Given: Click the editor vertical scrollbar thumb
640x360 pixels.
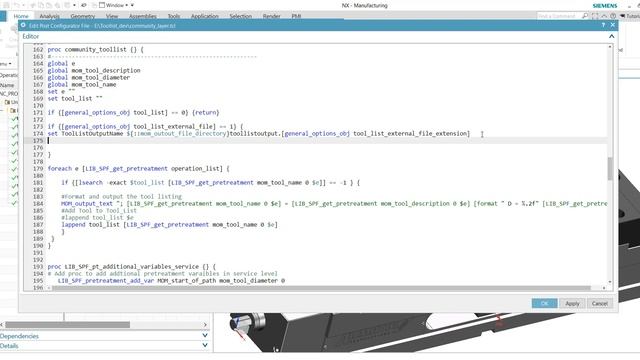Looking at the screenshot, I should [610, 168].
